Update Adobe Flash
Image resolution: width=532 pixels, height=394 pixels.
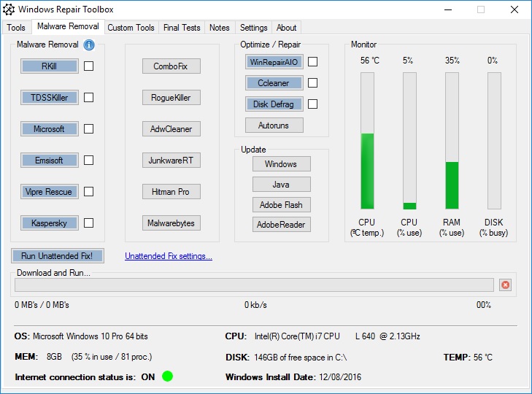click(x=281, y=204)
